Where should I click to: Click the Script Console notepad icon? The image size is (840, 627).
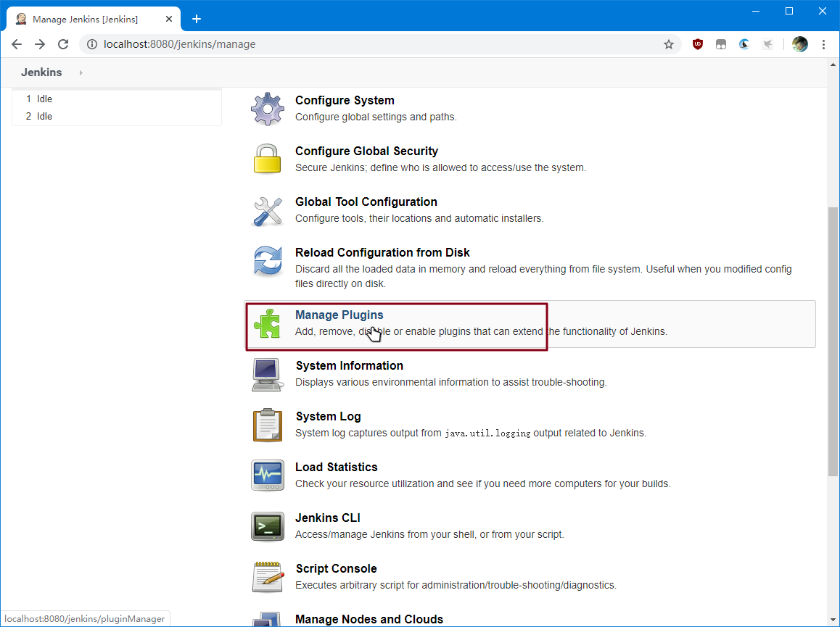click(268, 577)
